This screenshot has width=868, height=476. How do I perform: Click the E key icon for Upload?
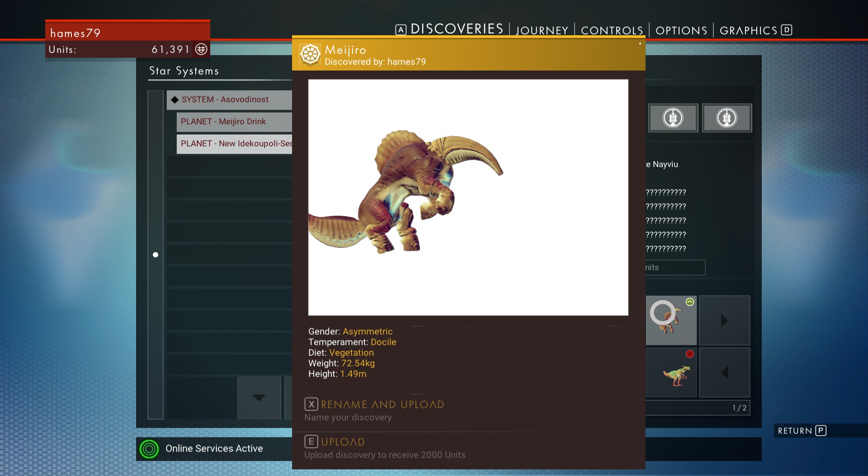pos(311,442)
